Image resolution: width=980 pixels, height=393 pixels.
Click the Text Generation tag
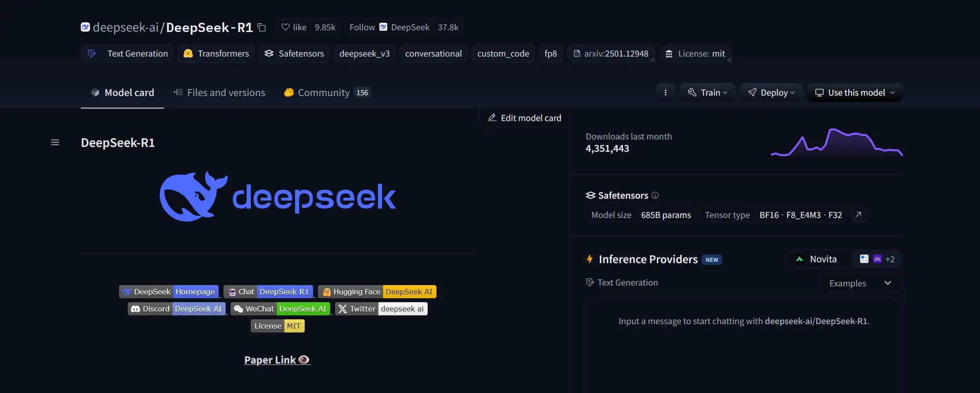coord(127,54)
